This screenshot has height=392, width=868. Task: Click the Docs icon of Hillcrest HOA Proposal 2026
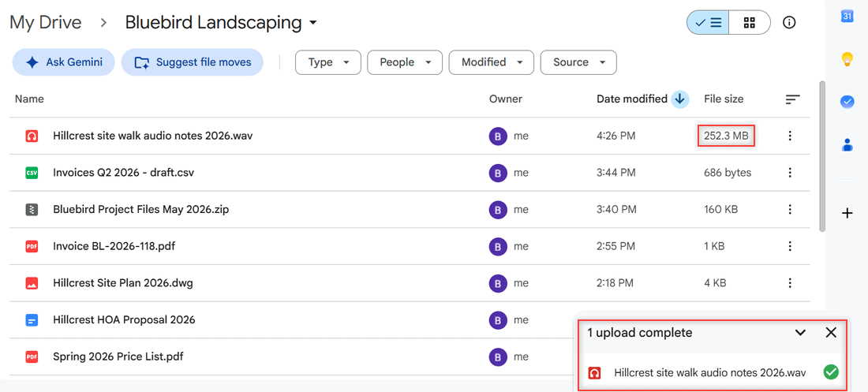[x=32, y=320]
